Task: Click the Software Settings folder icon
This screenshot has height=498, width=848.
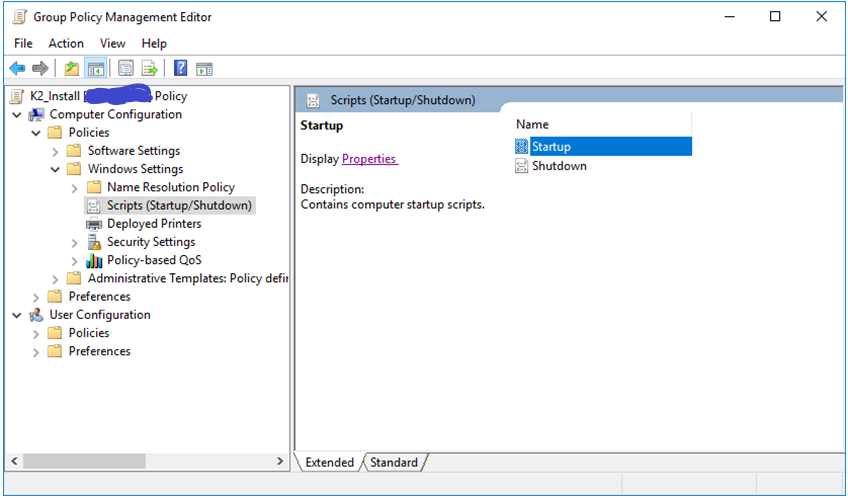Action: (74, 151)
